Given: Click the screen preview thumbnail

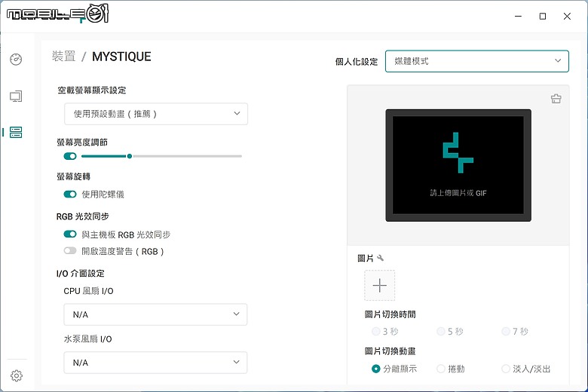Looking at the screenshot, I should (458, 165).
